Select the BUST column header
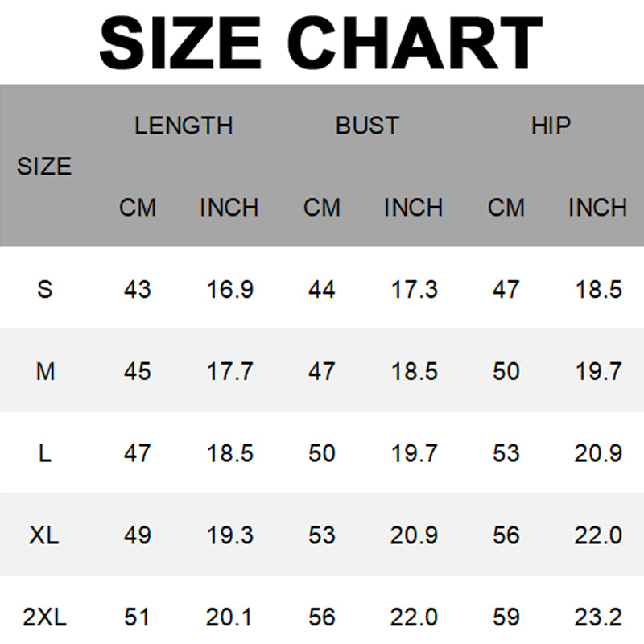Screen dimensions: 644x644 (367, 126)
